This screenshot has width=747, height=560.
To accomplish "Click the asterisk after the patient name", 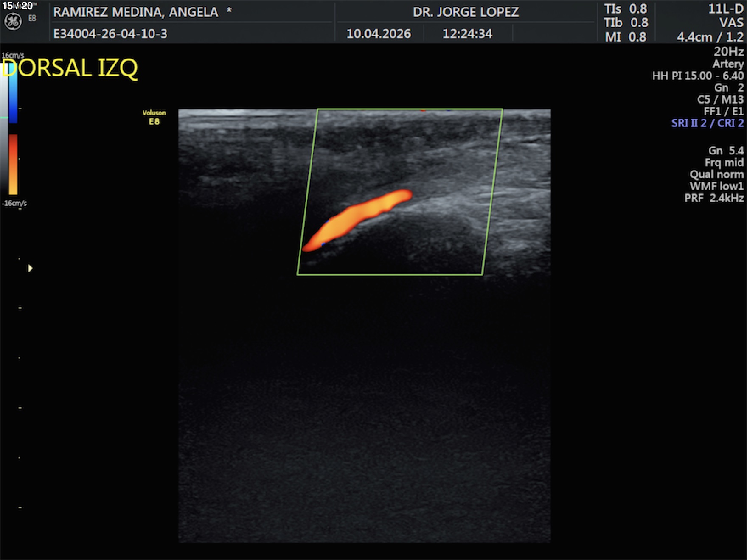I will tap(229, 11).
